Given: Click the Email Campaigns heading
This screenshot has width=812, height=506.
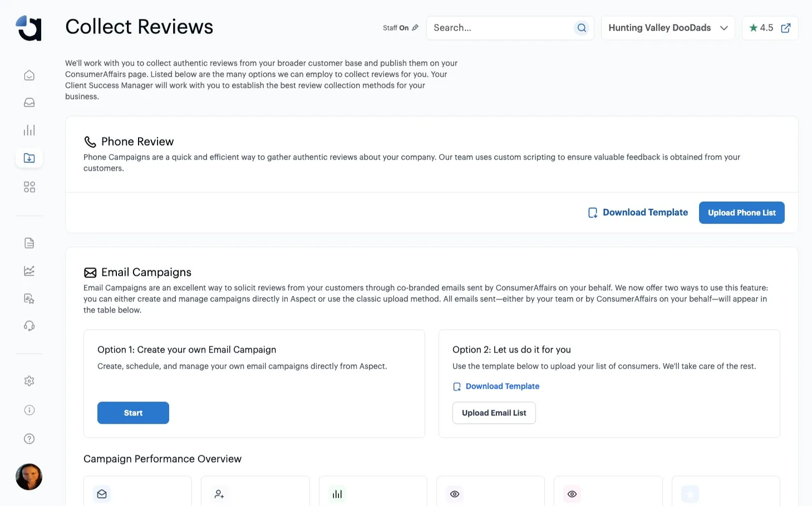Looking at the screenshot, I should point(146,272).
